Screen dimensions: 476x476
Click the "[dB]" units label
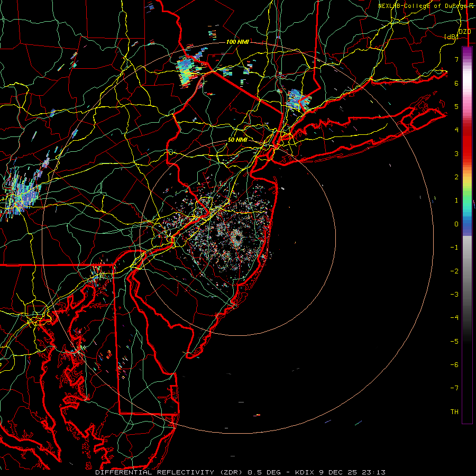point(451,36)
